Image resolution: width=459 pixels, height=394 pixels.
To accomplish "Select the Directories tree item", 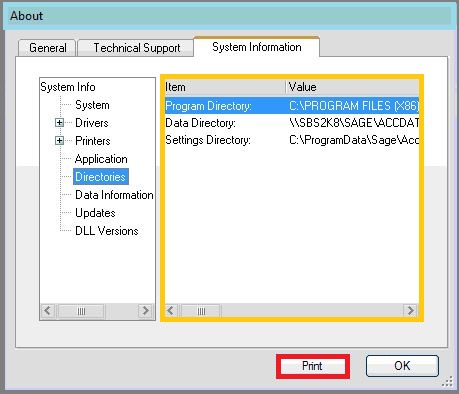I will coord(100,177).
